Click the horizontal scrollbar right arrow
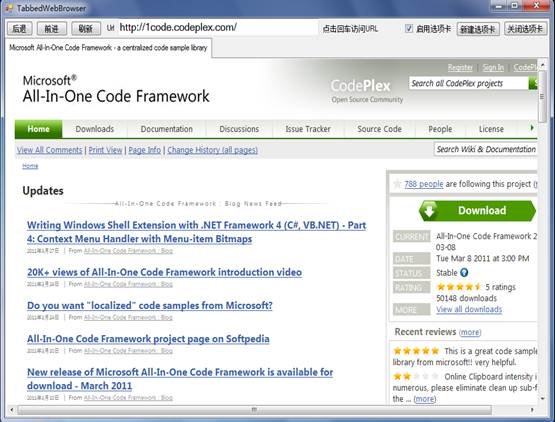This screenshot has height=422, width=555. tap(532, 410)
